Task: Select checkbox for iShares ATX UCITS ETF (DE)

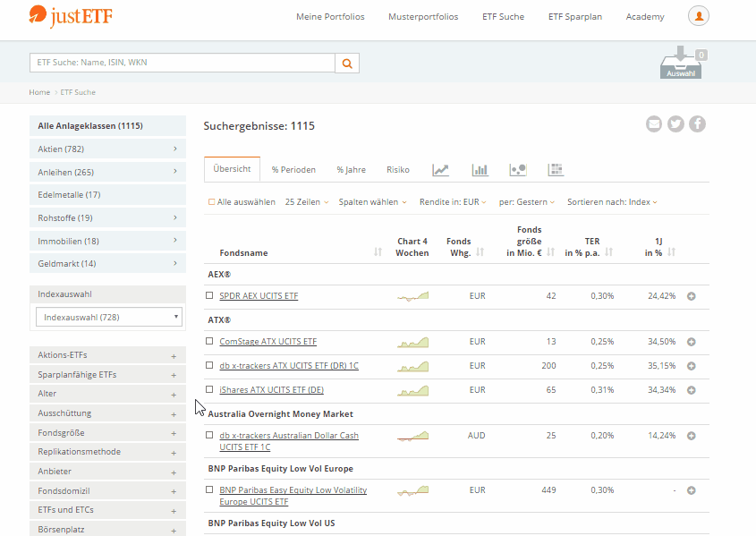Action: [209, 389]
